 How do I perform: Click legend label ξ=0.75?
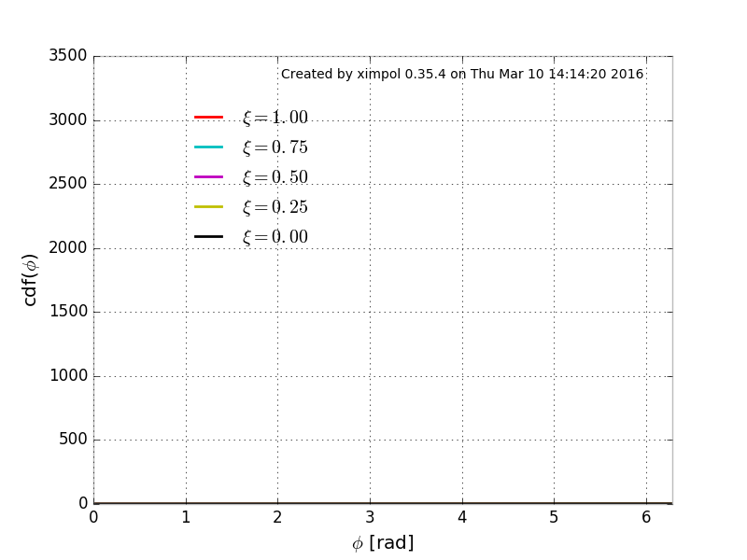[275, 147]
